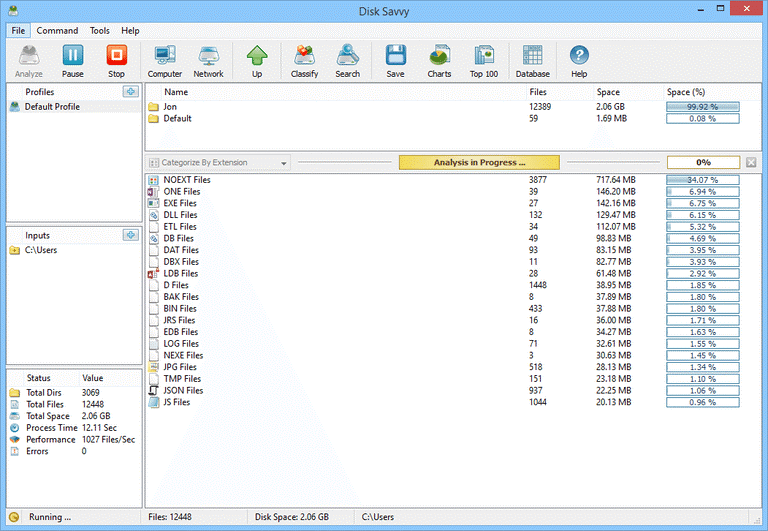Open the Classify tool
The width and height of the screenshot is (768, 531).
(x=304, y=61)
